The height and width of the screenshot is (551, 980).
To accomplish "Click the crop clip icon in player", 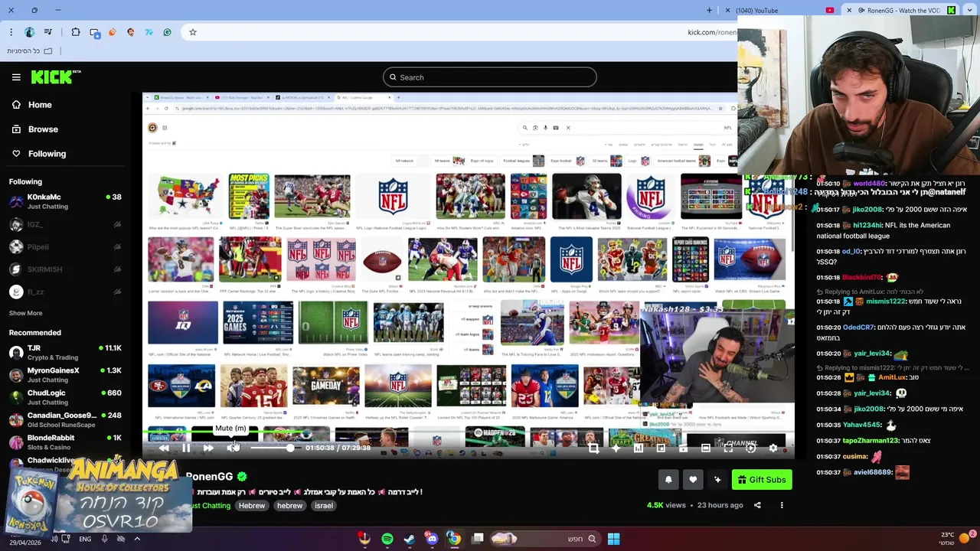I will 593,448.
